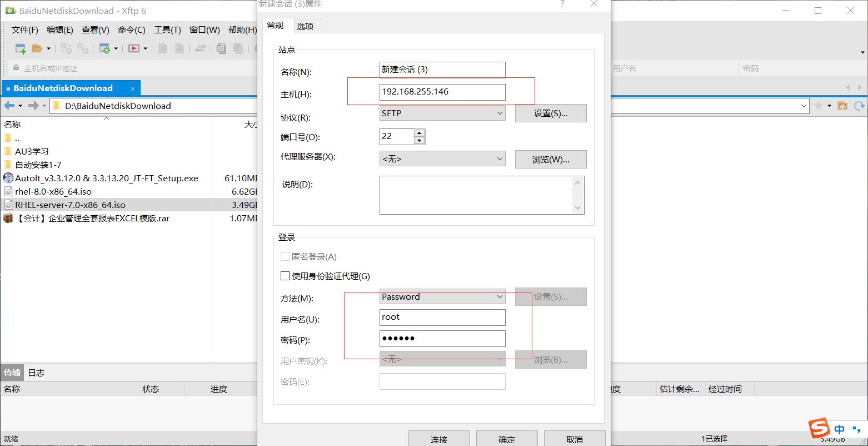Open the 文件(F) menu
This screenshot has height=446, width=868.
tap(25, 30)
